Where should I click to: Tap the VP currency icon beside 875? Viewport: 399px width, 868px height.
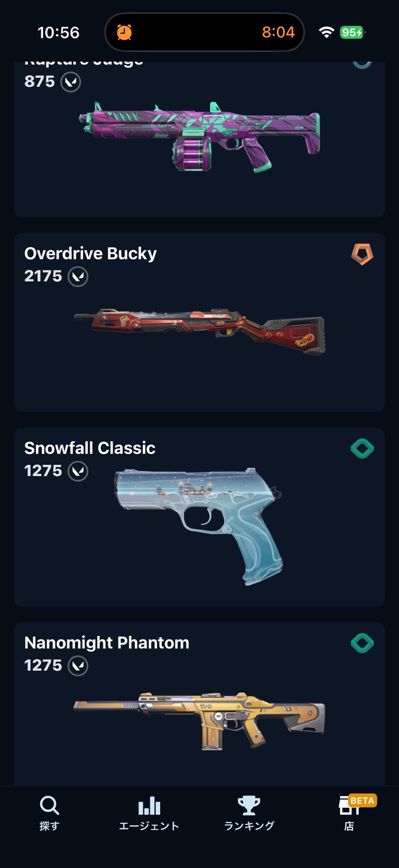pos(71,82)
